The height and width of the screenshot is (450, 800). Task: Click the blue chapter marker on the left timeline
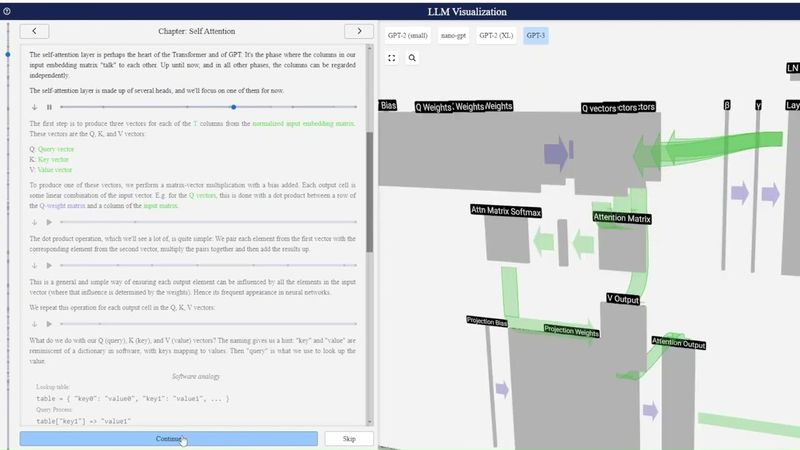[x=8, y=54]
